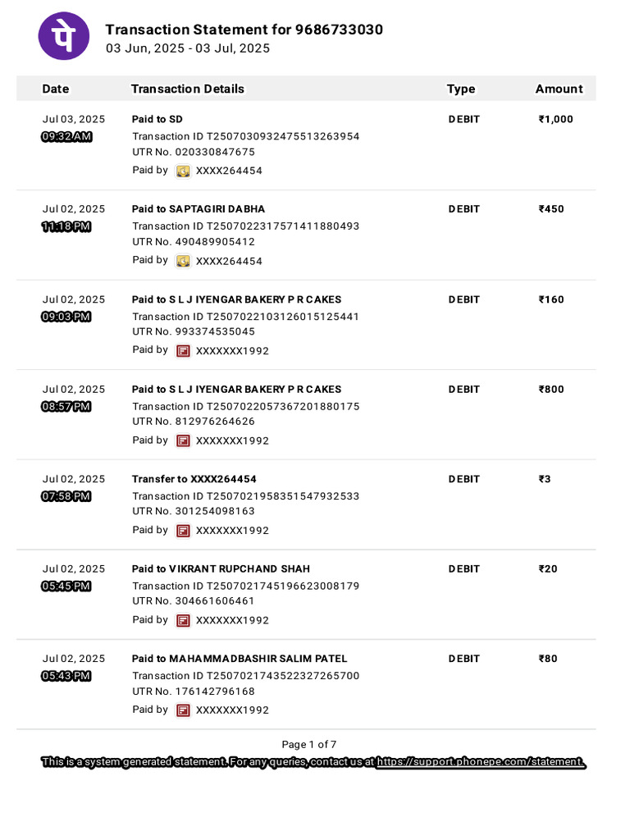
Task: Click the Amount column header
Action: (x=559, y=89)
